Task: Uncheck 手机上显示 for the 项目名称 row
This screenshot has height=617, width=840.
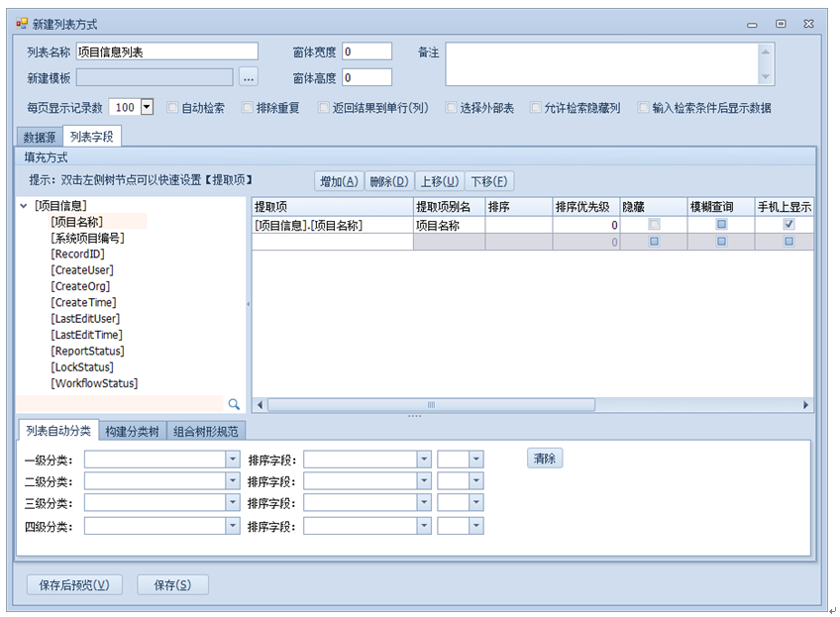Action: point(788,225)
